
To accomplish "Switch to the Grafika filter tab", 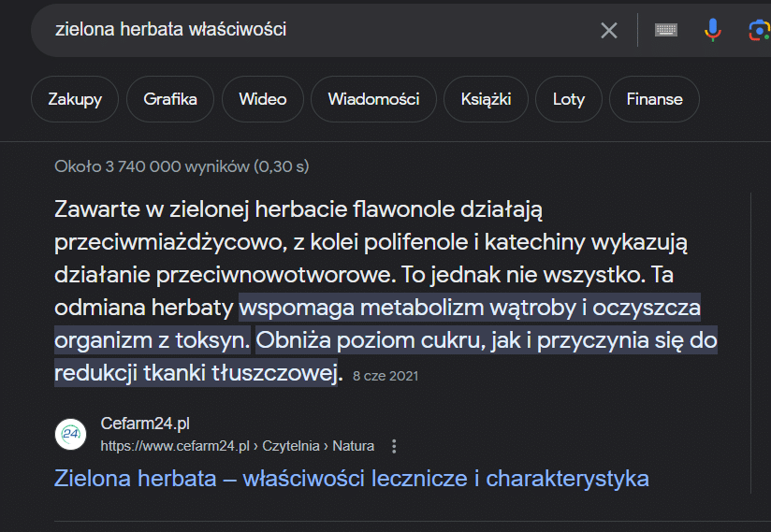I will [170, 99].
